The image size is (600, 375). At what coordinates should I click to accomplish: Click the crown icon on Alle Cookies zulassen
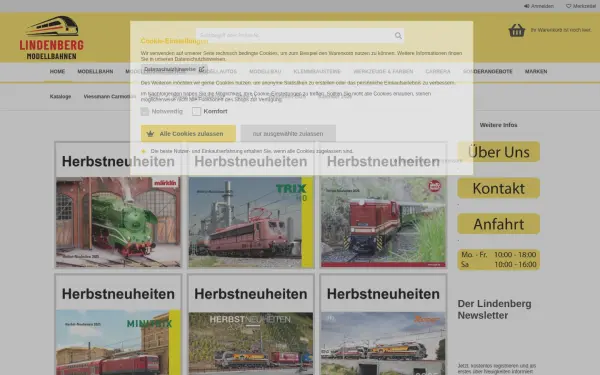(x=150, y=134)
